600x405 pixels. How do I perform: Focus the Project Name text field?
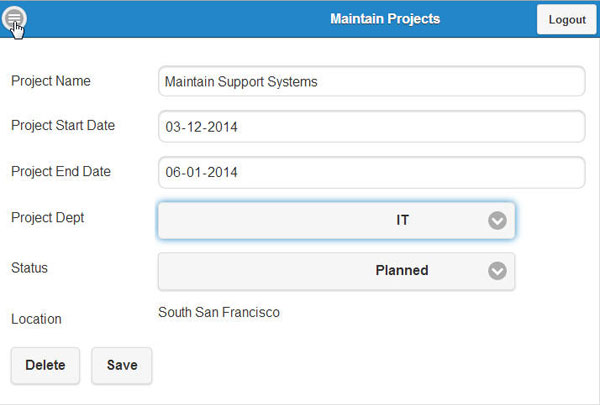(371, 82)
